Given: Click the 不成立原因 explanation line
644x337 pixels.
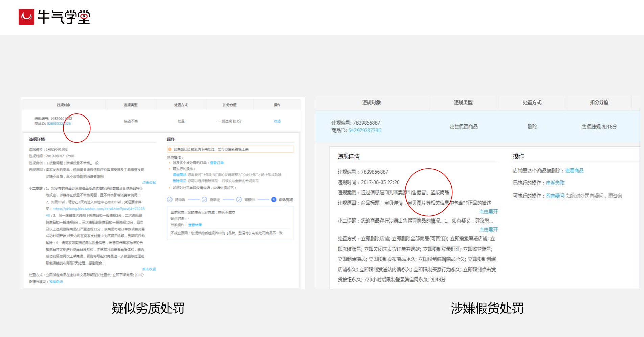Looking at the screenshot, I should coord(227,233).
